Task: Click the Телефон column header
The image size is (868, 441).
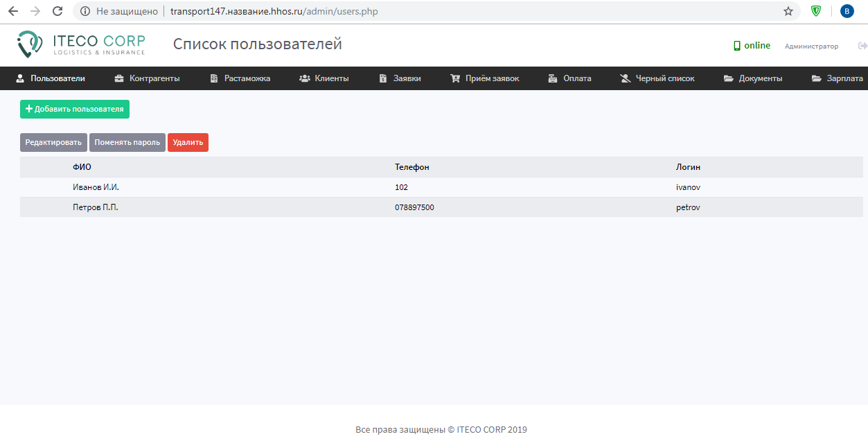Action: tap(412, 167)
